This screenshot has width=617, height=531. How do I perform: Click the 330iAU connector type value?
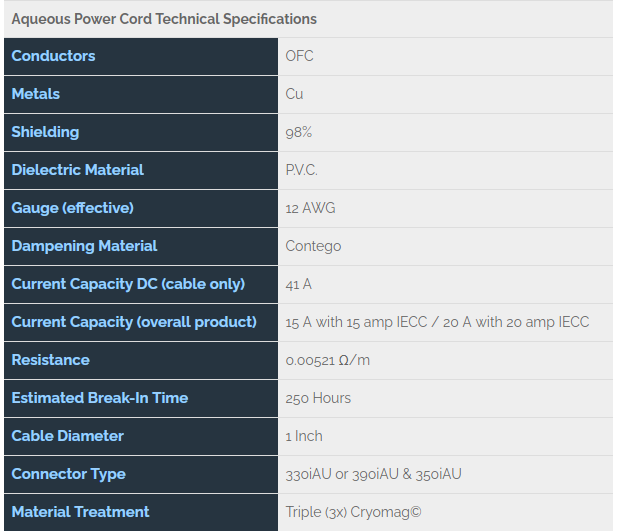[373, 474]
